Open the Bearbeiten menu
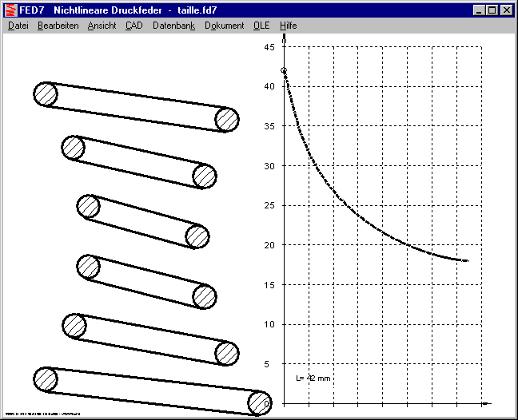This screenshot has height=420, width=518. (58, 26)
